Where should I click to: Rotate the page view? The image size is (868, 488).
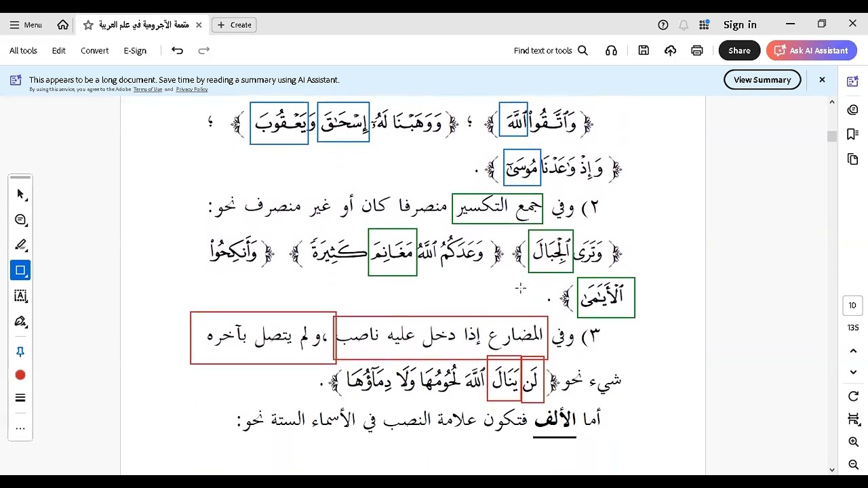(x=853, y=396)
